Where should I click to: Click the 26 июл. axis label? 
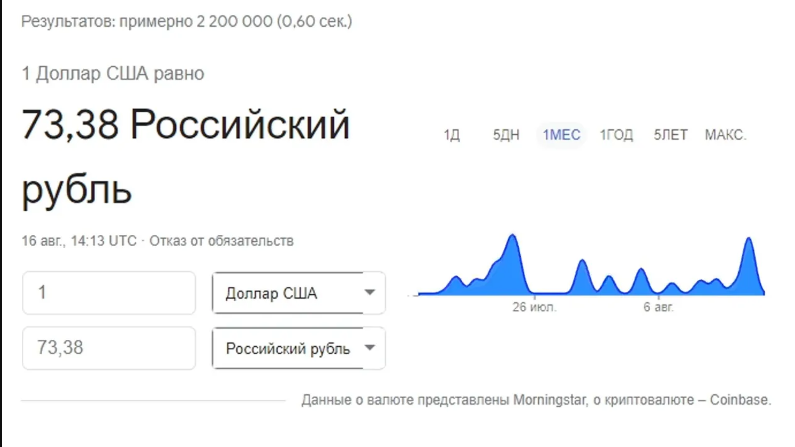point(534,307)
